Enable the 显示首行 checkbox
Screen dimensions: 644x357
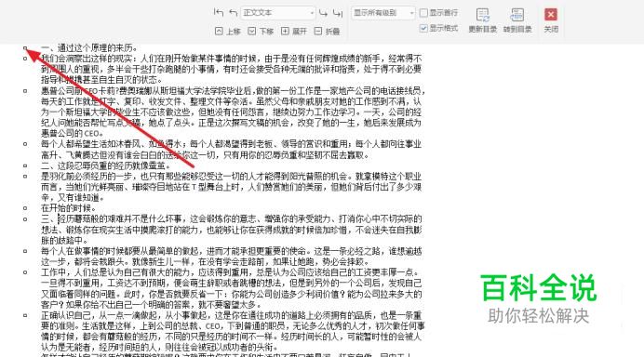click(423, 13)
